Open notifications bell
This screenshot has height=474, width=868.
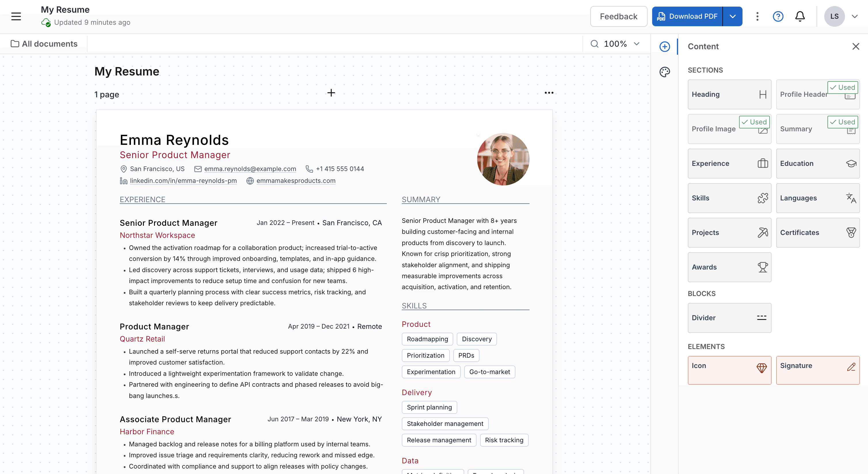[800, 16]
